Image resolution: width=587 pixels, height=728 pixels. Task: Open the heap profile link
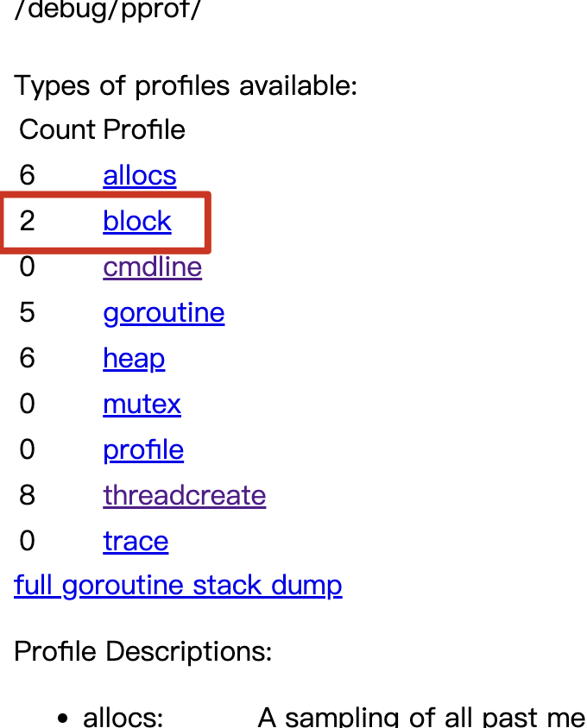[134, 358]
